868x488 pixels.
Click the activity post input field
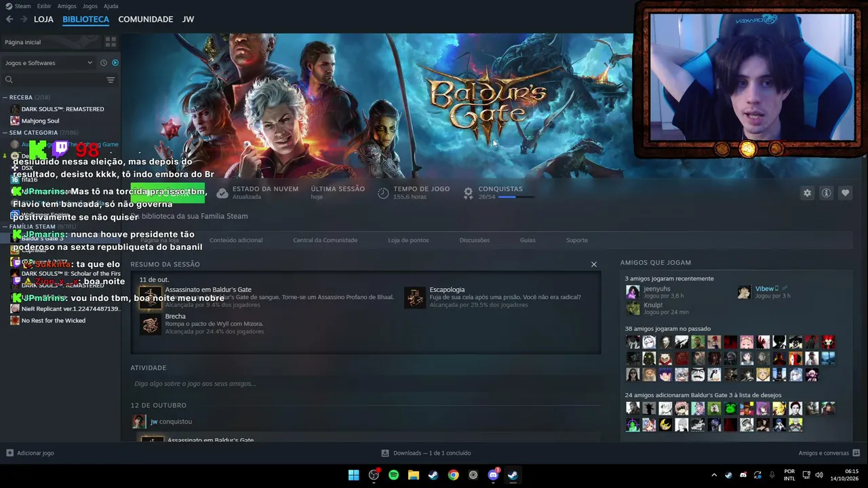tap(366, 384)
